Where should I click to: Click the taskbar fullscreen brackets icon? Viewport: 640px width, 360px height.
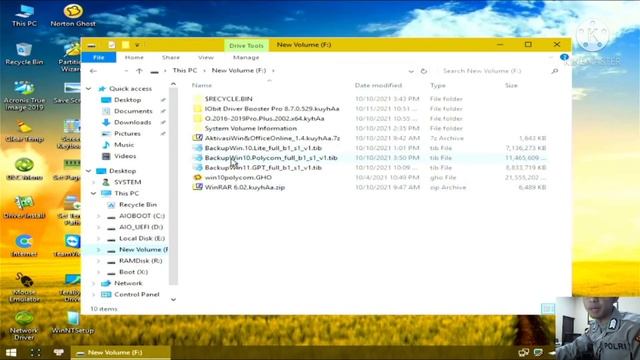pos(36,352)
